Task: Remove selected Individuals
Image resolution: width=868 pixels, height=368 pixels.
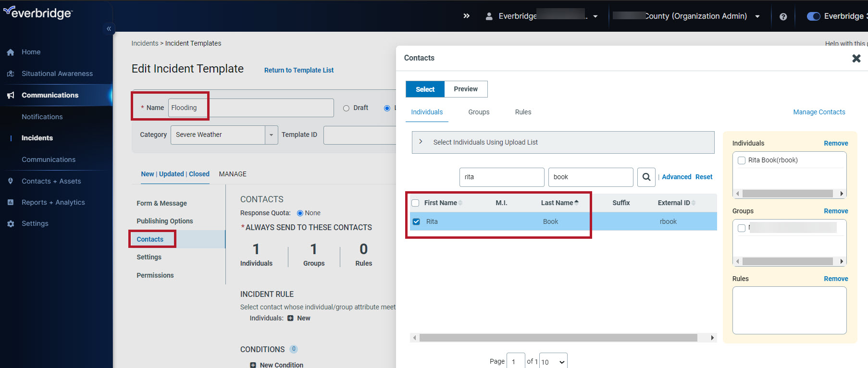Action: [836, 143]
